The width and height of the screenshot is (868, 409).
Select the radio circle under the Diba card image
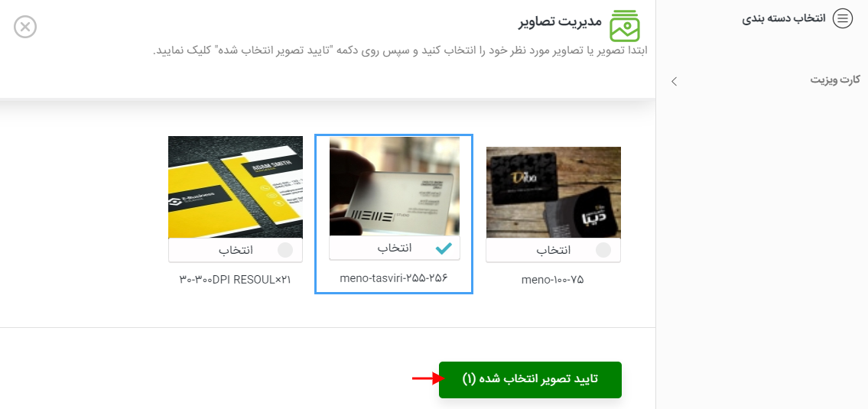tap(603, 251)
